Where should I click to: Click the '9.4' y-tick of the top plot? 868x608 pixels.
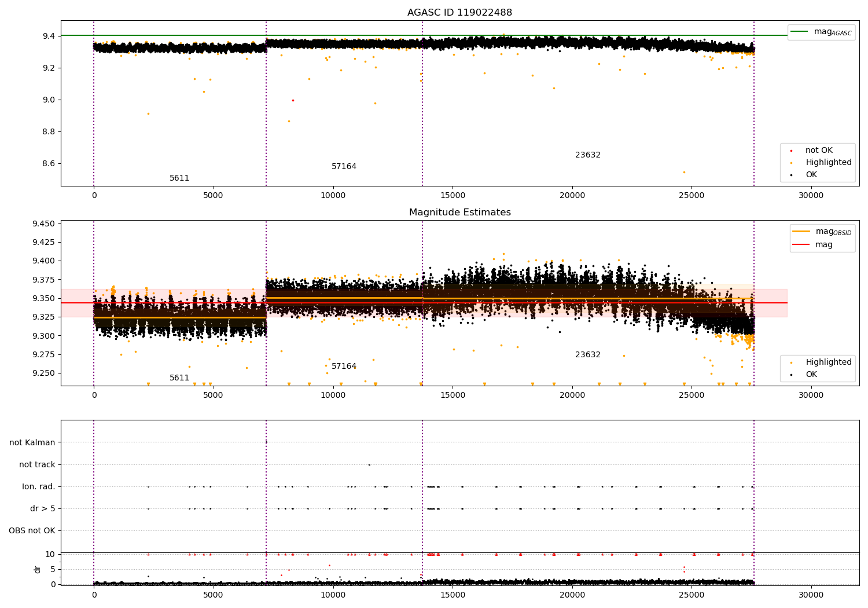(49, 36)
